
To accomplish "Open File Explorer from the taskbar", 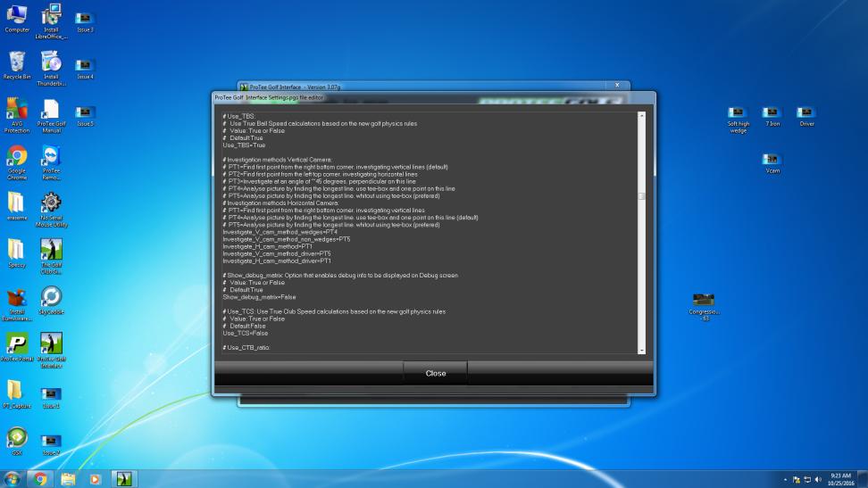I will (68, 478).
